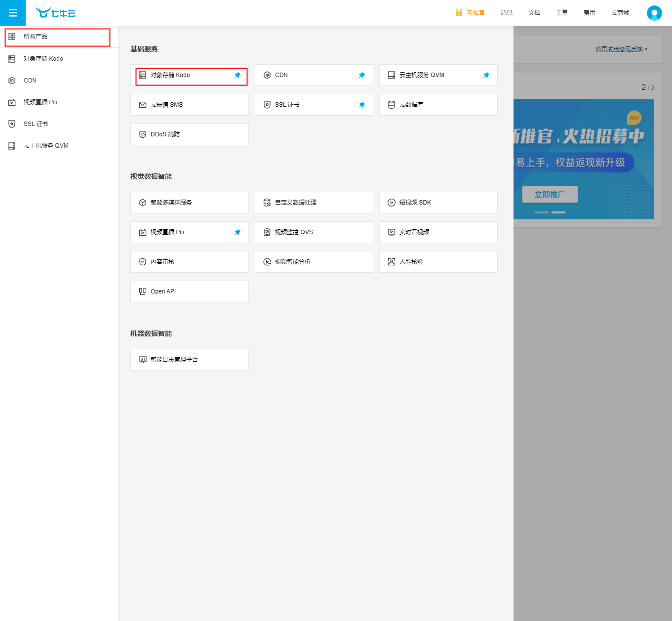Unpin 对象存储 Kodo from the sidebar
The image size is (672, 621).
237,75
